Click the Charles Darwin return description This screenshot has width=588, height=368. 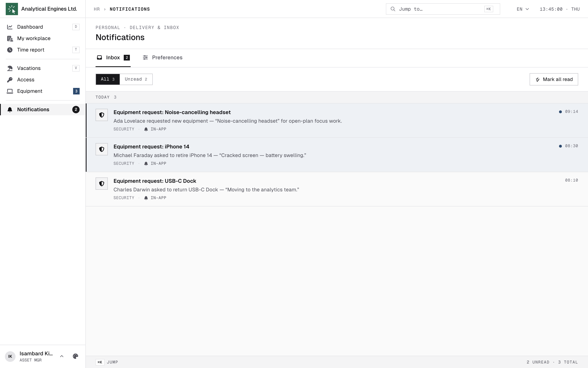206,190
